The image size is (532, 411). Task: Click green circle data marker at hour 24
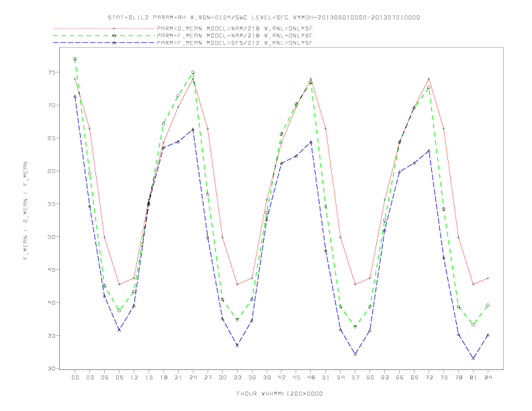[x=193, y=73]
